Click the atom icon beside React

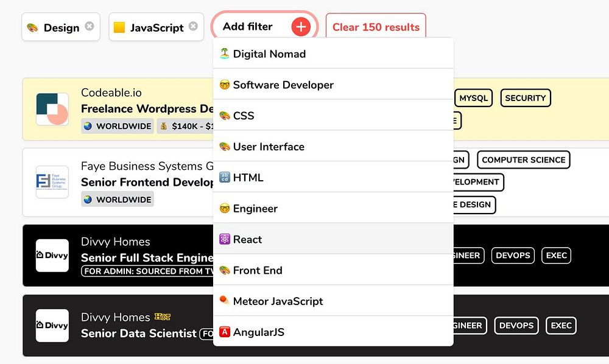[x=225, y=239]
